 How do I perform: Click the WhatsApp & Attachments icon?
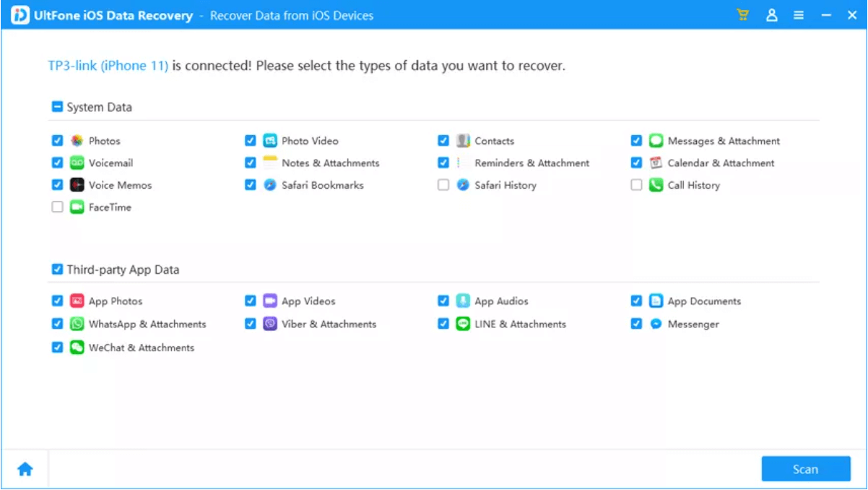[x=76, y=324]
